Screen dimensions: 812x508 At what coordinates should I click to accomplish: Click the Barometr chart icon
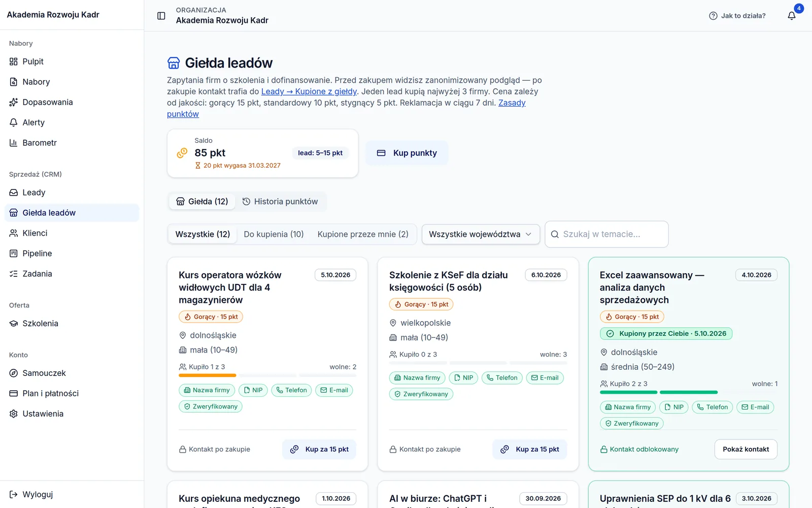(14, 143)
